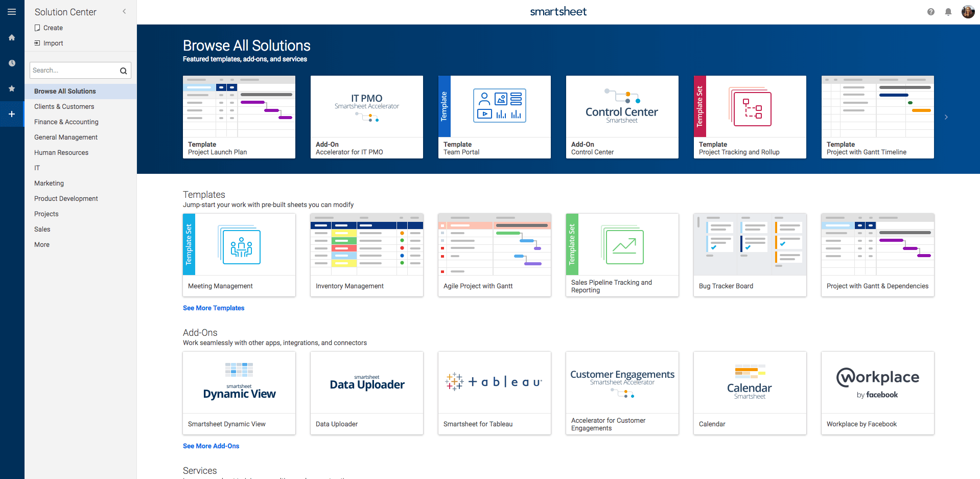The width and height of the screenshot is (980, 479).
Task: View Favorites via star icon
Action: pyautogui.click(x=12, y=88)
